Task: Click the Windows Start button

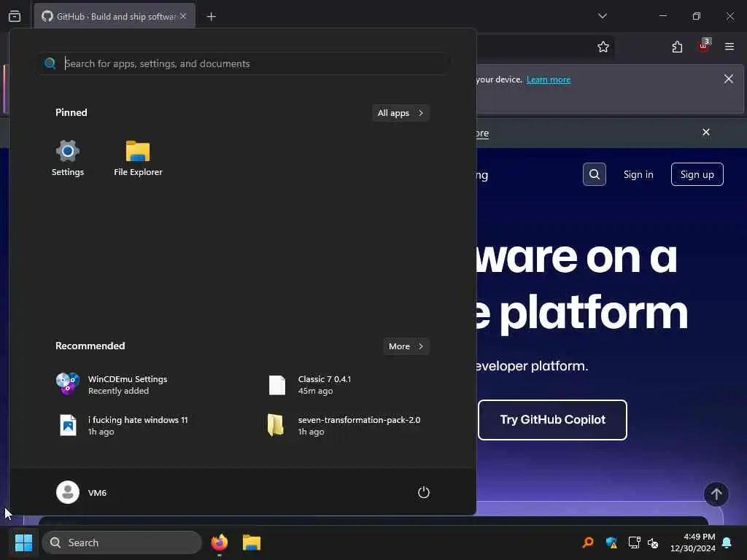Action: 23,542
